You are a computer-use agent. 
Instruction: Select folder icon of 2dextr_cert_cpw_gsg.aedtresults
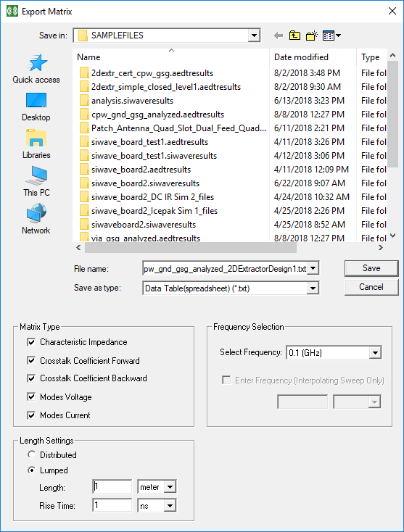(x=84, y=73)
